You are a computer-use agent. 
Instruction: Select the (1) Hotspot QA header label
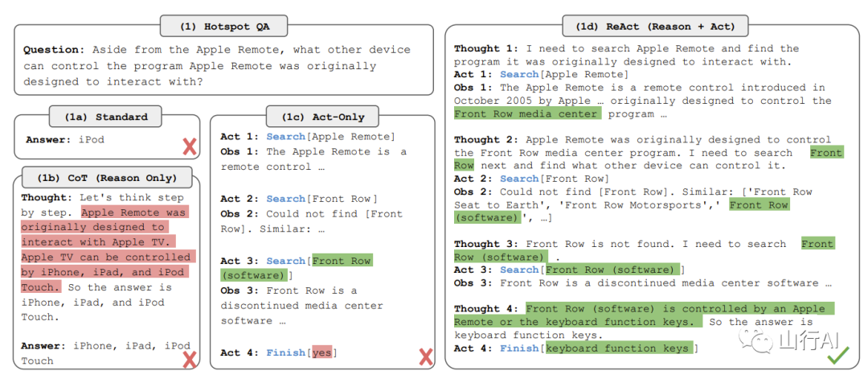coord(224,27)
